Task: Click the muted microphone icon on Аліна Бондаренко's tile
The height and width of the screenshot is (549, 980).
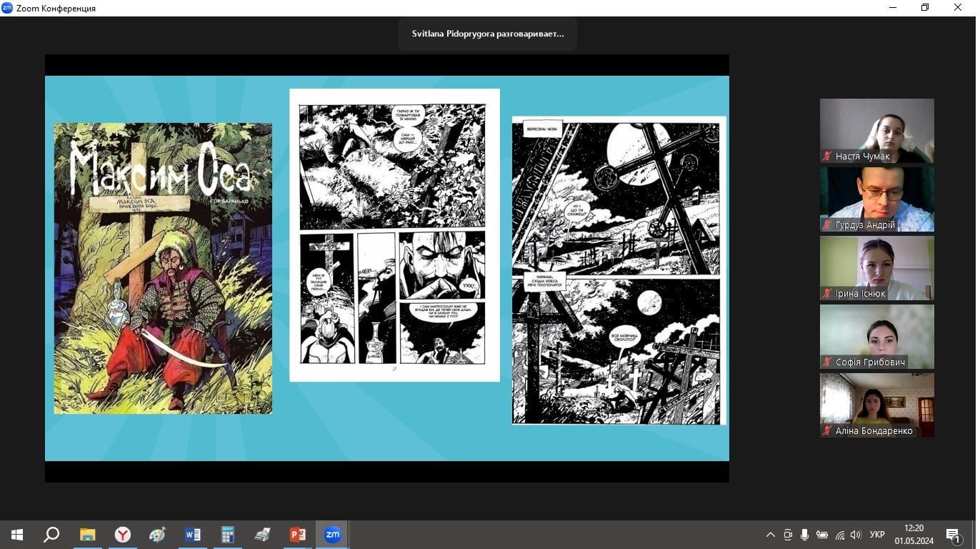Action: point(828,430)
